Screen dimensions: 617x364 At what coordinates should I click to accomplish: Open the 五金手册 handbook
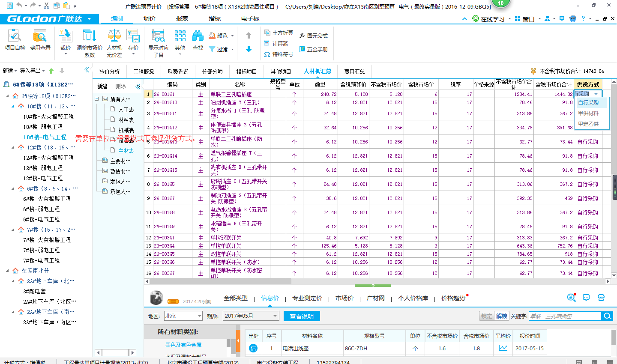click(x=313, y=49)
